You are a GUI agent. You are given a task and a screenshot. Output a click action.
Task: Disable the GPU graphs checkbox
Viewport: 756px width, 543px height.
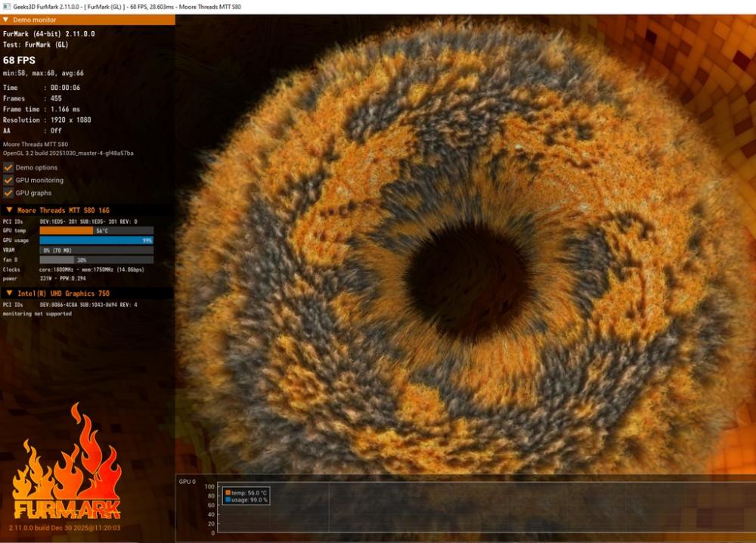point(8,193)
